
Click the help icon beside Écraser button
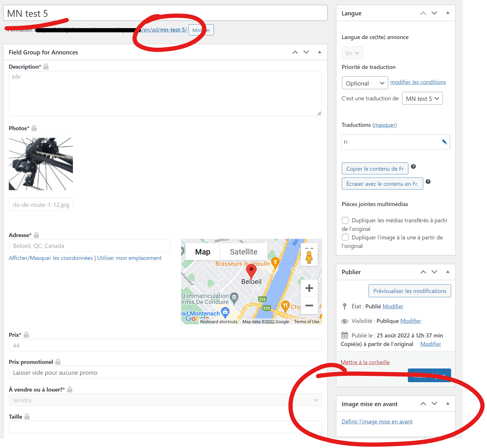pyautogui.click(x=428, y=182)
